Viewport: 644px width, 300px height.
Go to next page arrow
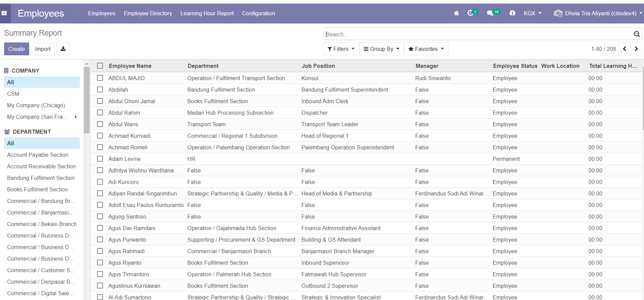tap(636, 49)
